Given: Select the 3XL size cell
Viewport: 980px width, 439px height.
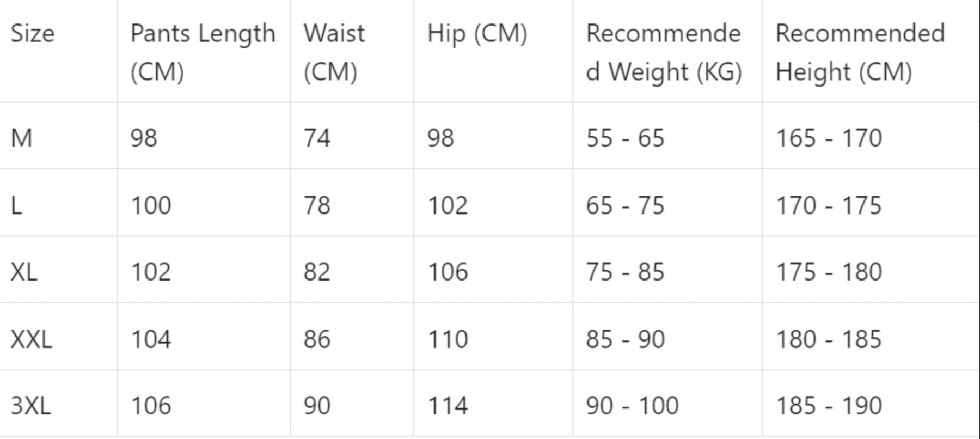Looking at the screenshot, I should pos(31,406).
